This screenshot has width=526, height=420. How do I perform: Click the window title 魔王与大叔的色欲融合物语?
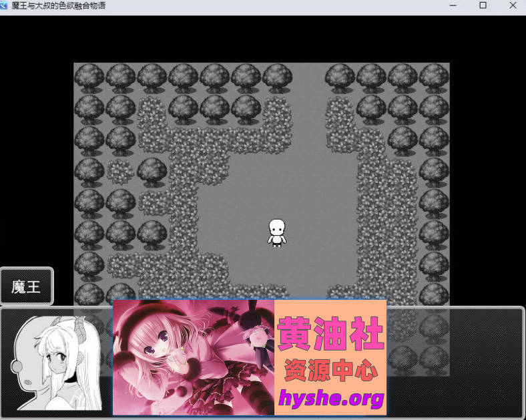click(58, 5)
